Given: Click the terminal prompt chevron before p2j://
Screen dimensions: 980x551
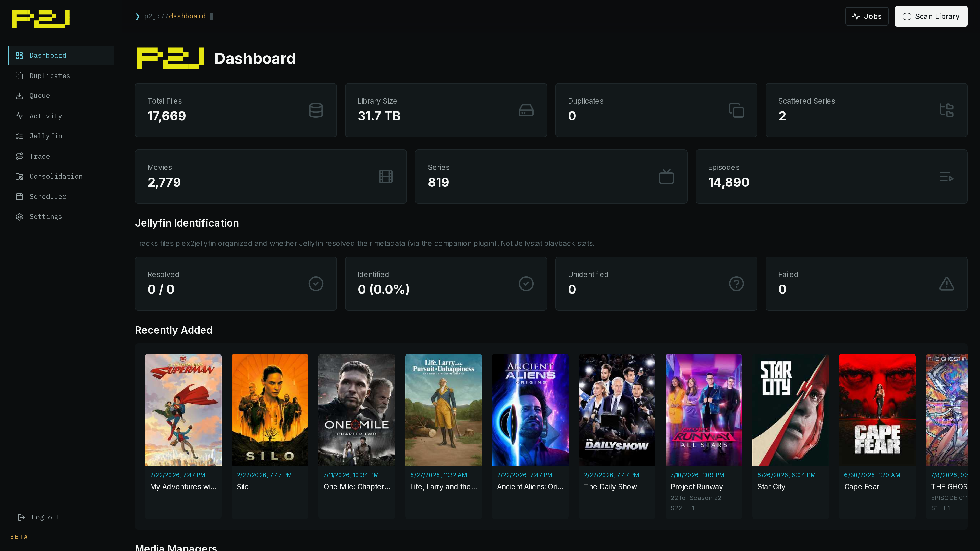Looking at the screenshot, I should click(137, 16).
